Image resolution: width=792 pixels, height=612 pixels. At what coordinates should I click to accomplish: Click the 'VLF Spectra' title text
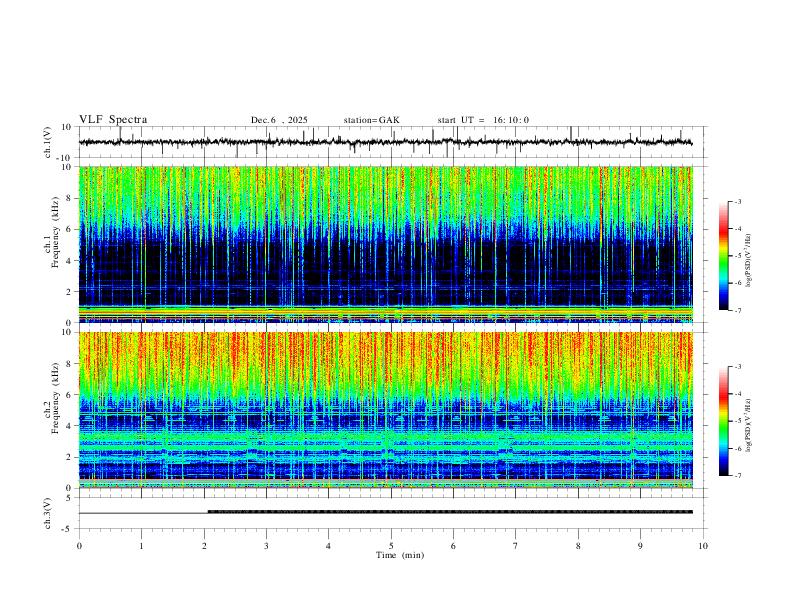(x=113, y=120)
